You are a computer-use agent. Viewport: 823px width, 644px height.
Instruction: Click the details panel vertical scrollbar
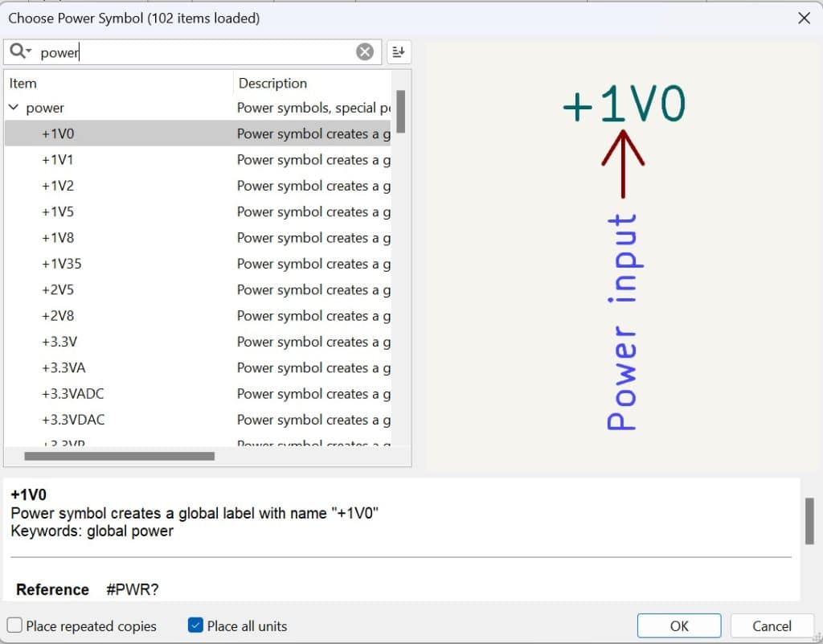pyautogui.click(x=809, y=521)
